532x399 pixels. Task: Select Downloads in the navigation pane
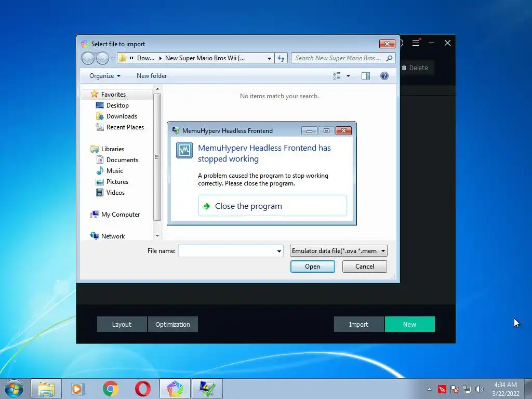122,116
